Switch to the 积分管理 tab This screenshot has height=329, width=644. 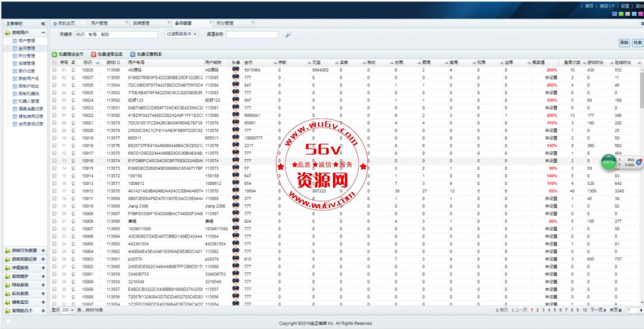click(235, 24)
